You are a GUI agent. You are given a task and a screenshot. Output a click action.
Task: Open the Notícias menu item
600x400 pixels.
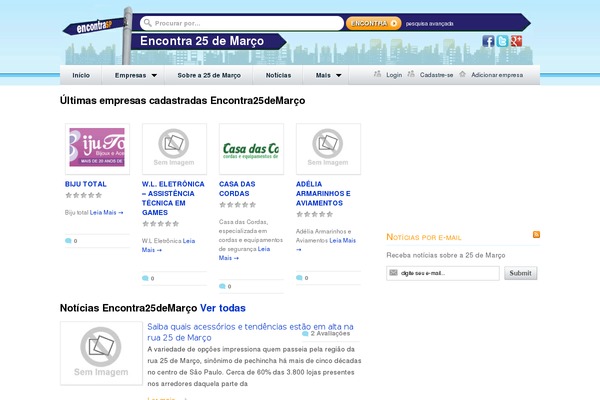(278, 75)
